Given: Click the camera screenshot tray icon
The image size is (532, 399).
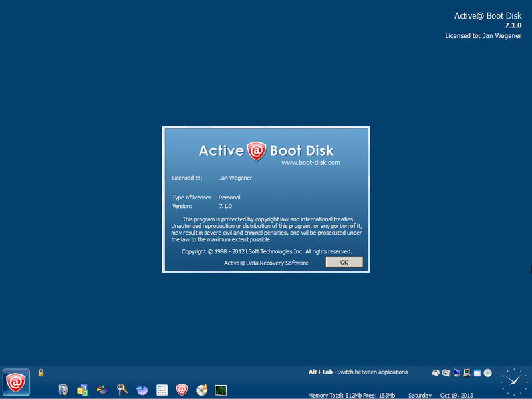Looking at the screenshot, I should coord(446,373).
